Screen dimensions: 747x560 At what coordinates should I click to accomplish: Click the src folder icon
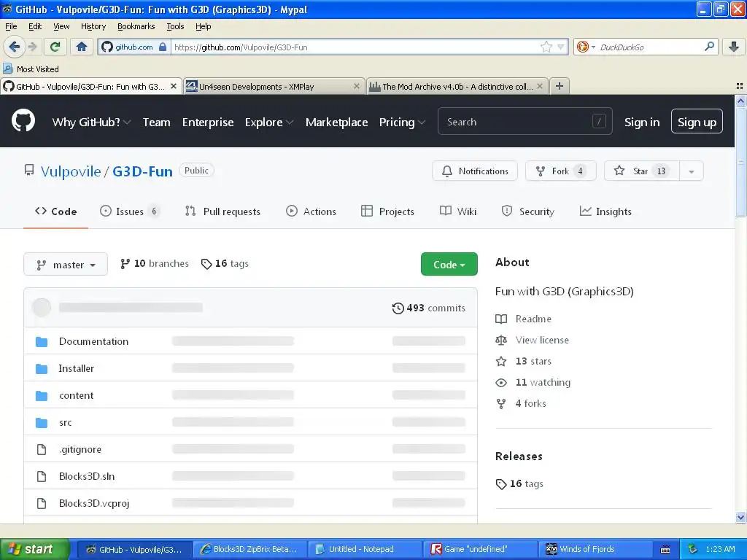click(x=42, y=422)
